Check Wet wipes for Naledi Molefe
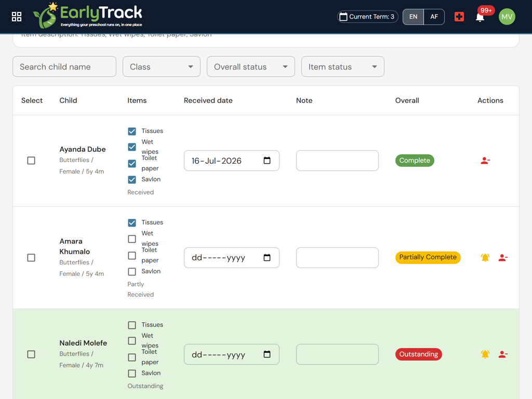This screenshot has height=399, width=532. 132,341
